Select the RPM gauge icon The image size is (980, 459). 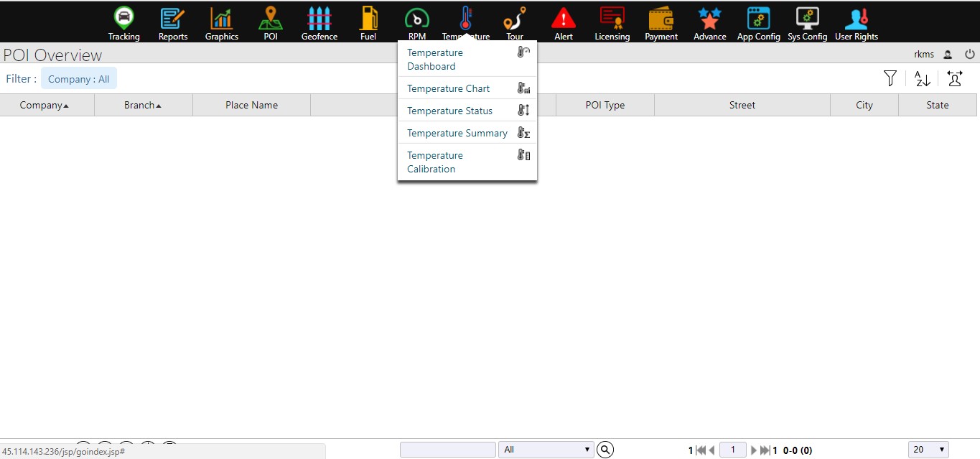[416, 18]
